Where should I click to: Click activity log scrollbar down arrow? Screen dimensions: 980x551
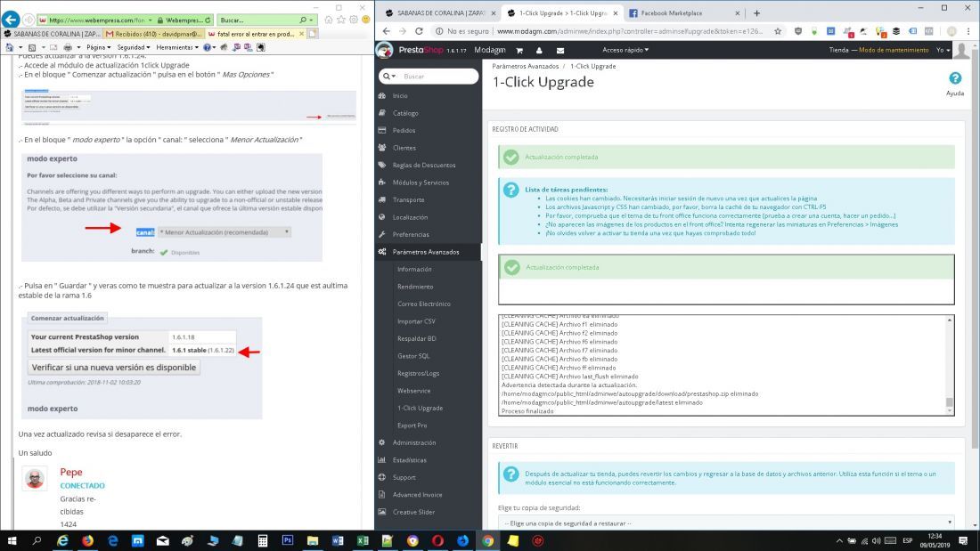point(950,410)
